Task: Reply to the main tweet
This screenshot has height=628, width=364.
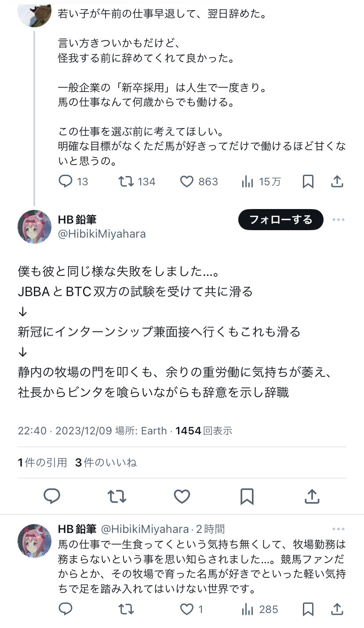Action: point(52,496)
